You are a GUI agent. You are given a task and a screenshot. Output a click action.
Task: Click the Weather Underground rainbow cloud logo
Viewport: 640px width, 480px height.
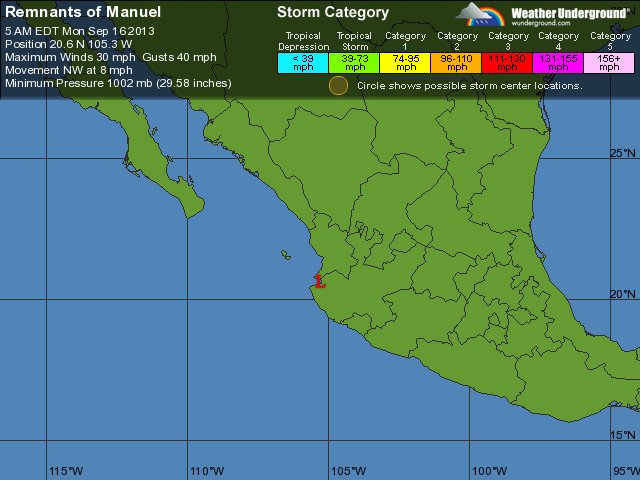pyautogui.click(x=482, y=14)
